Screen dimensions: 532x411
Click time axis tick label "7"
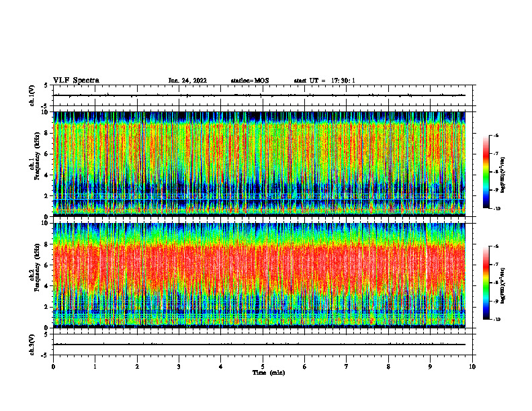(347, 367)
